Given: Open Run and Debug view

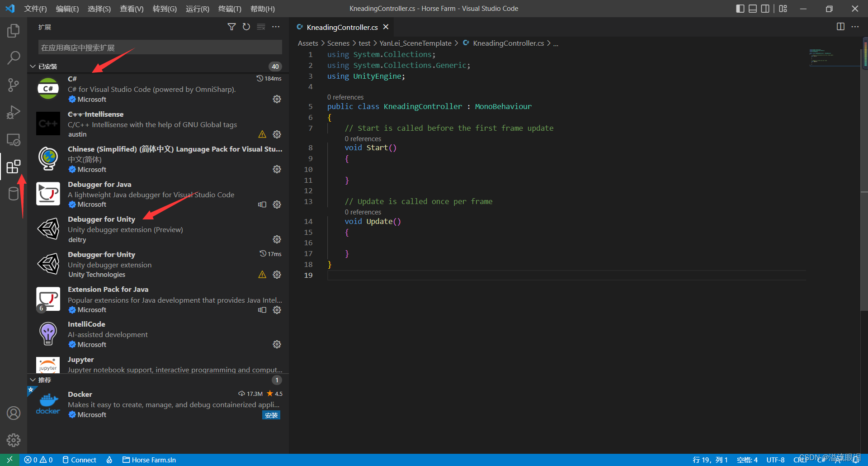Looking at the screenshot, I should [x=14, y=112].
